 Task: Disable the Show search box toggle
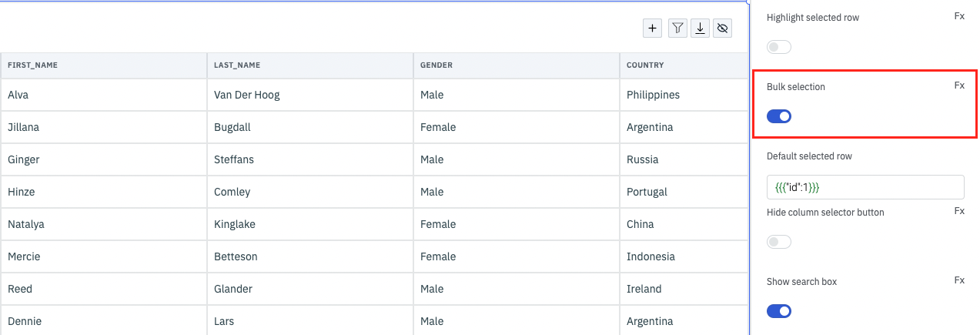(779, 311)
